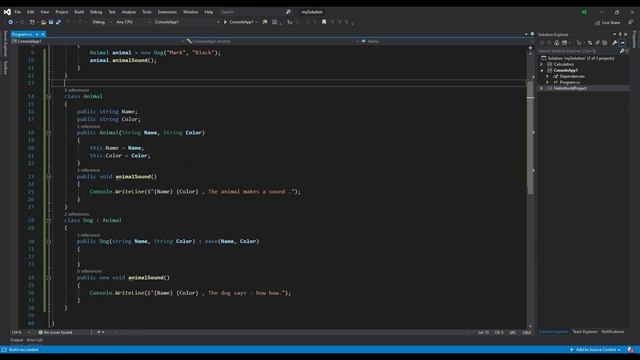
Task: Open the Output tab at bottom
Action: point(17,340)
